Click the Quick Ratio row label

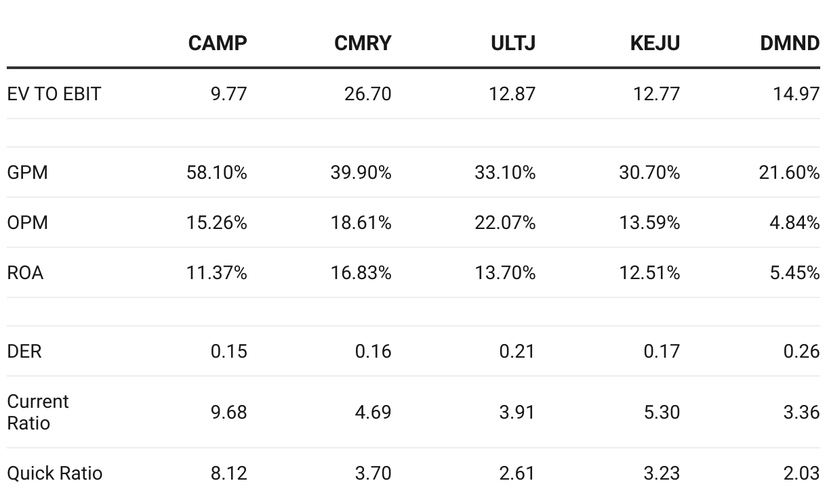tap(55, 473)
